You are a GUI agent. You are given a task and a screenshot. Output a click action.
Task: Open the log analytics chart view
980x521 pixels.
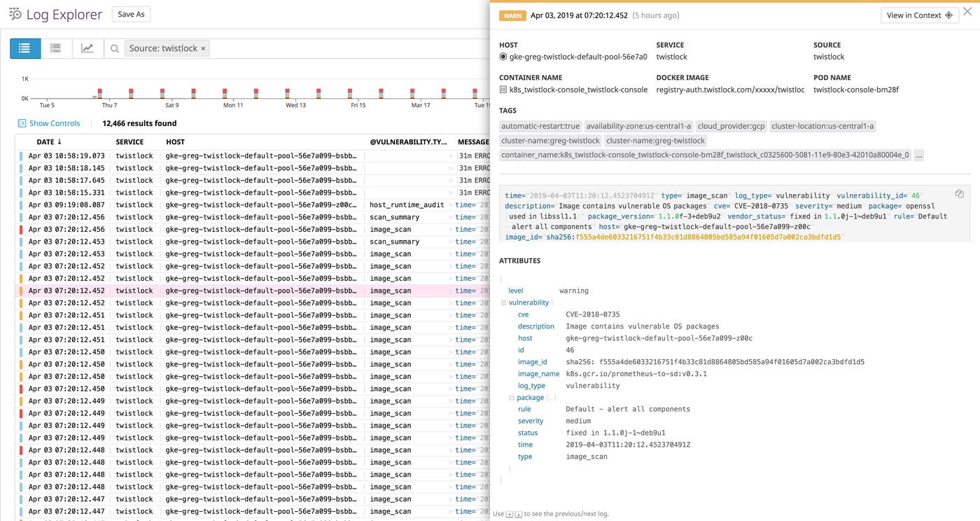(x=87, y=48)
